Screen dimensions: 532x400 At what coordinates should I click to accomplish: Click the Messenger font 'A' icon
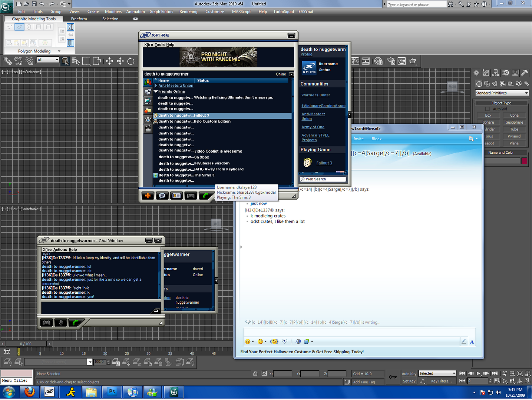tap(472, 341)
